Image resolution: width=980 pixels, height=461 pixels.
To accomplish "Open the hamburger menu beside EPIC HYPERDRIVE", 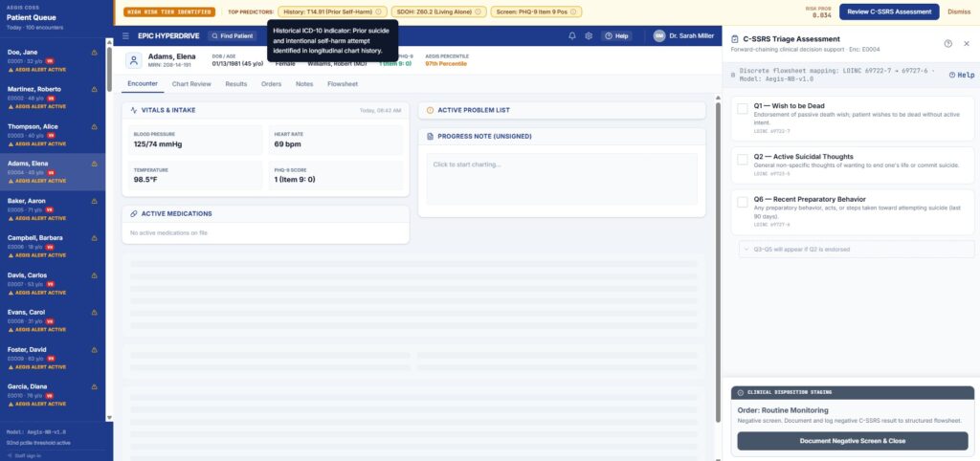I will pos(125,36).
